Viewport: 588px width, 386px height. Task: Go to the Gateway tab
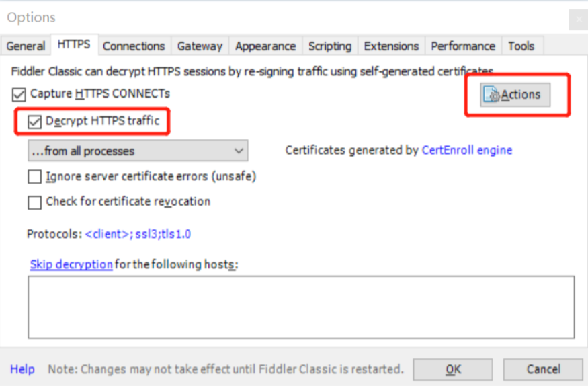(x=200, y=46)
